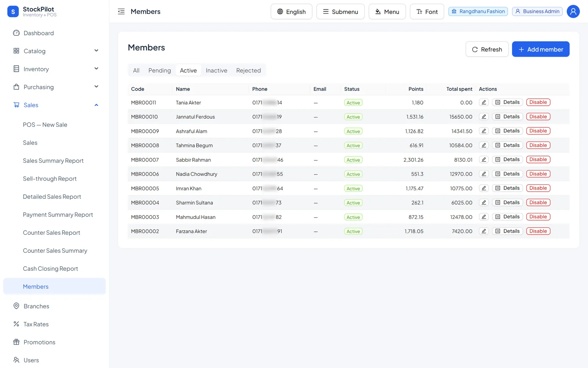
Task: Disable member Nadia Chowdhury
Action: (538, 174)
